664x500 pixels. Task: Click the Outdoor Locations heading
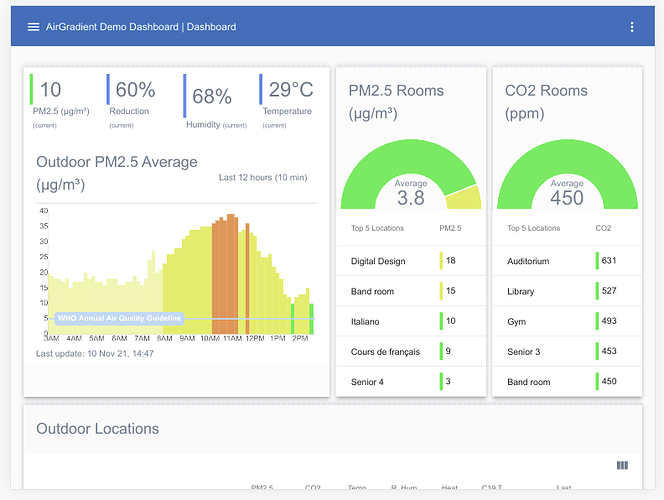click(x=97, y=428)
